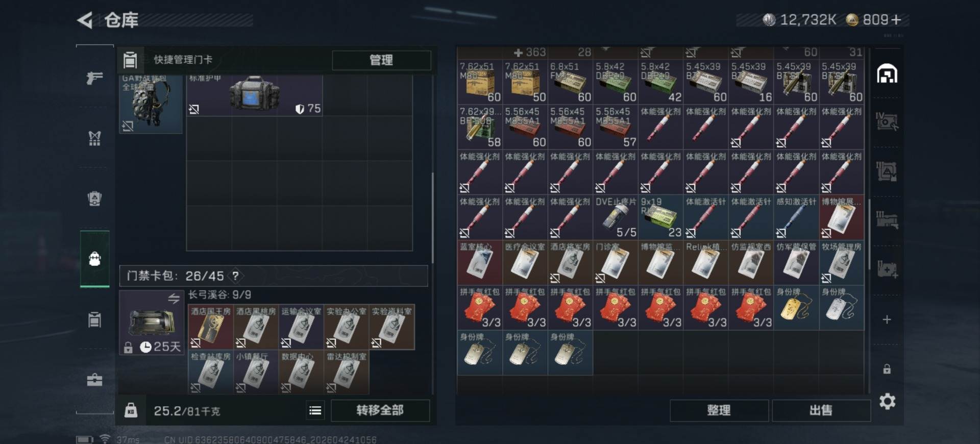Add a new stash expansion with plus icon

[887, 319]
